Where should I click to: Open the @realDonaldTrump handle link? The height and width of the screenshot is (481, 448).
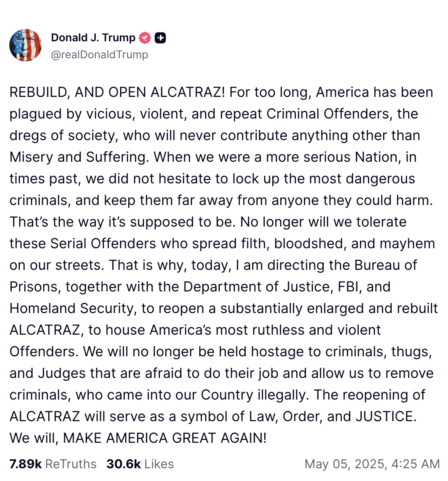coord(100,55)
